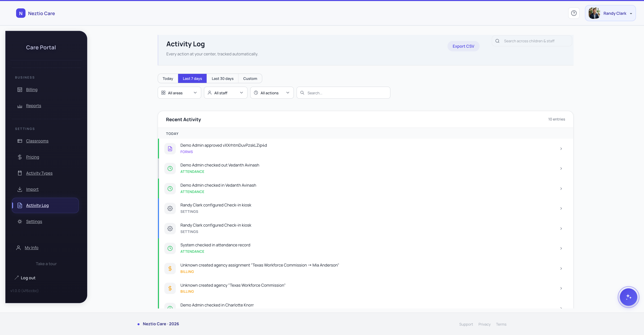Viewport: 644px width, 335px height.
Task: Open Classrooms settings
Action: tap(37, 141)
